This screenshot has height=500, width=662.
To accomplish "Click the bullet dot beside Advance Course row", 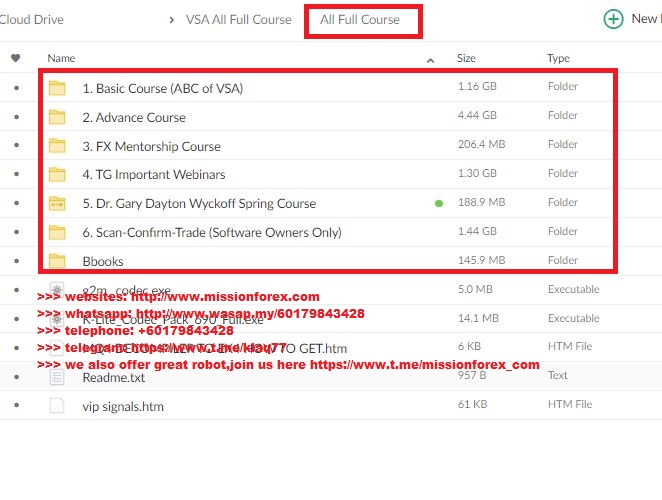I will point(16,117).
